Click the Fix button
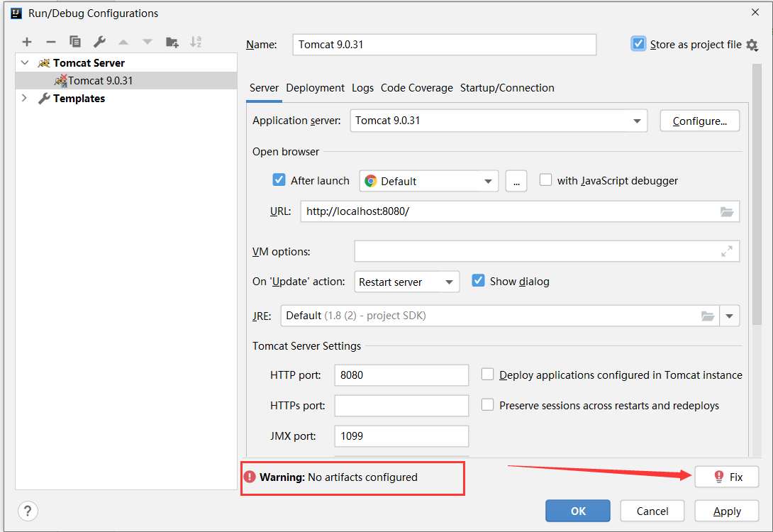This screenshot has height=532, width=773. point(727,477)
